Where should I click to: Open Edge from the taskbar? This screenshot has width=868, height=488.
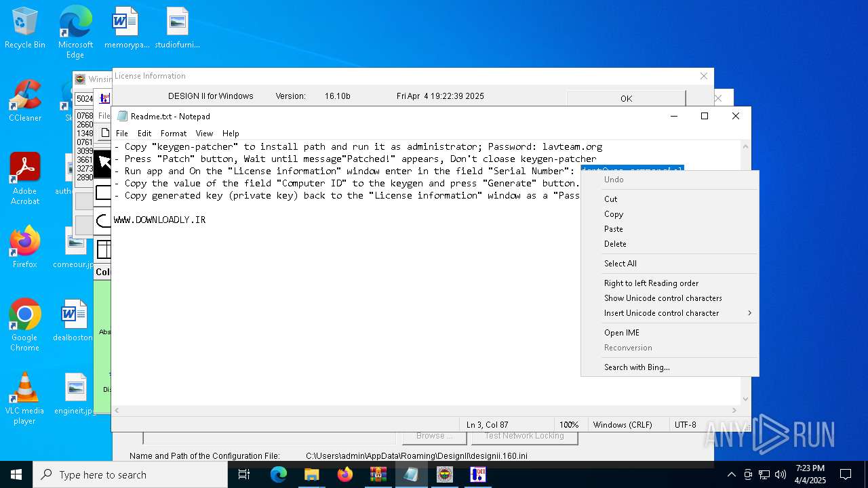coord(279,474)
